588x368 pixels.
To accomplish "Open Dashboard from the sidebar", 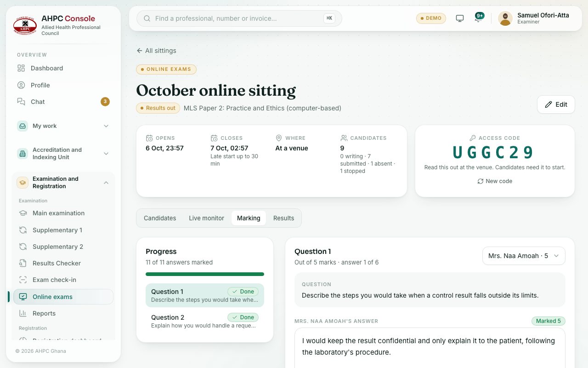I will coord(63,68).
